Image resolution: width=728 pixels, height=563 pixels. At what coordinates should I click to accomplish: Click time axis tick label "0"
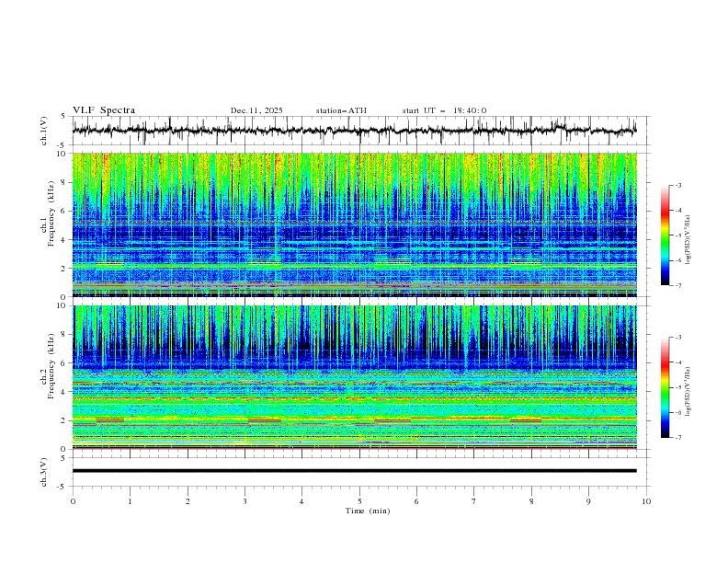coord(73,501)
